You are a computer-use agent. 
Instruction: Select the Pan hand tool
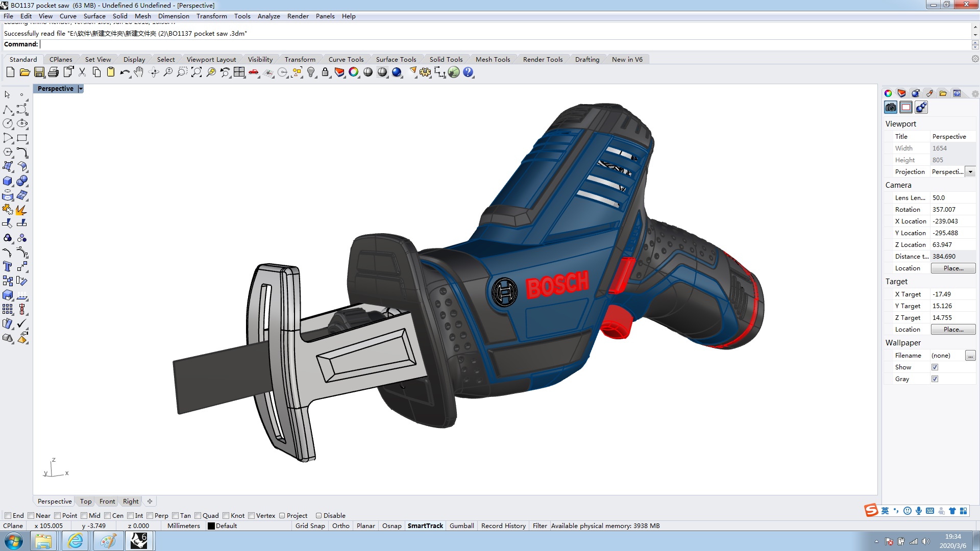139,72
